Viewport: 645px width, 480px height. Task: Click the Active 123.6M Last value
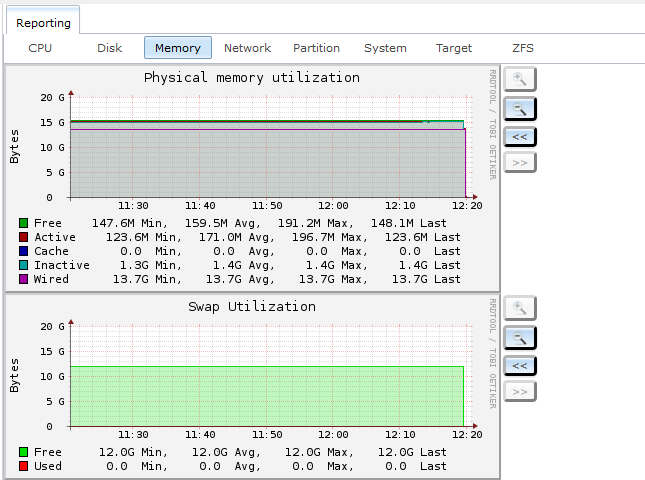422,237
